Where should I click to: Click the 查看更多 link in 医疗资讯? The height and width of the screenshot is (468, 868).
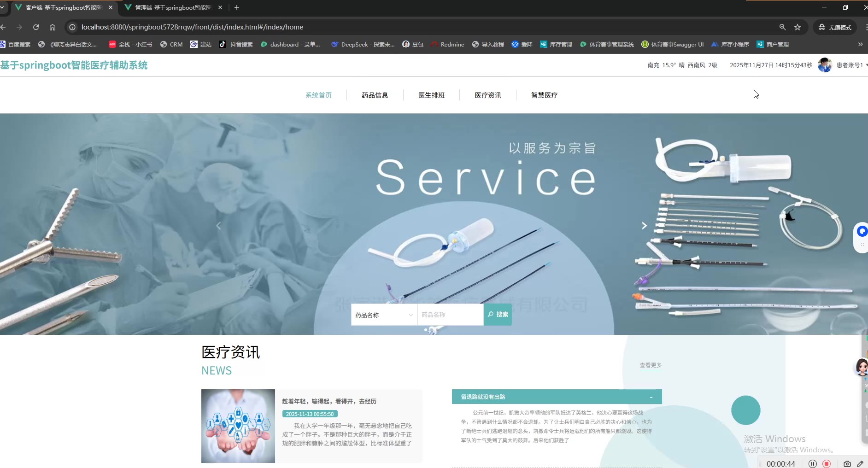651,365
